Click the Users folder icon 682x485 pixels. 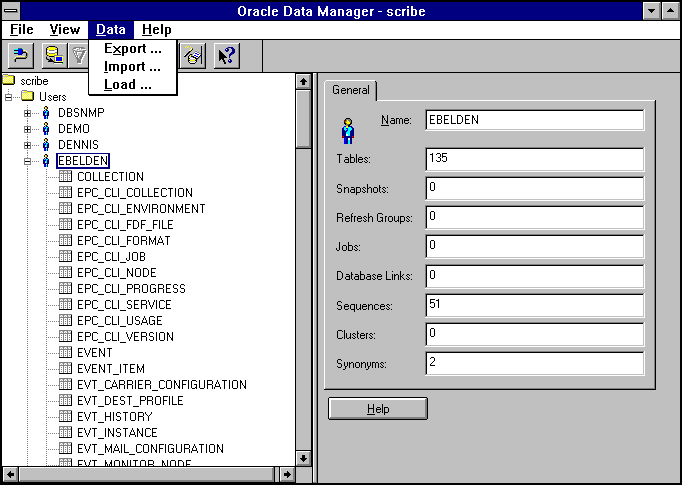click(28, 97)
